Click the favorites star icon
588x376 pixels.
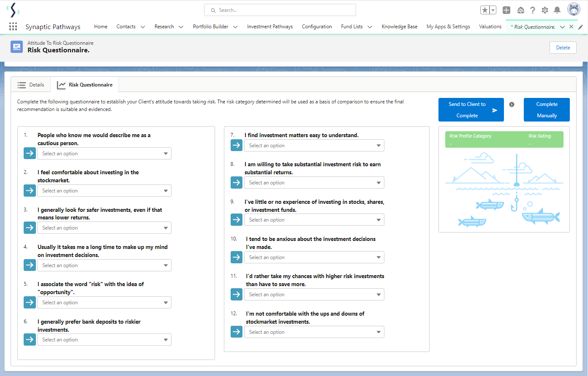click(x=485, y=9)
